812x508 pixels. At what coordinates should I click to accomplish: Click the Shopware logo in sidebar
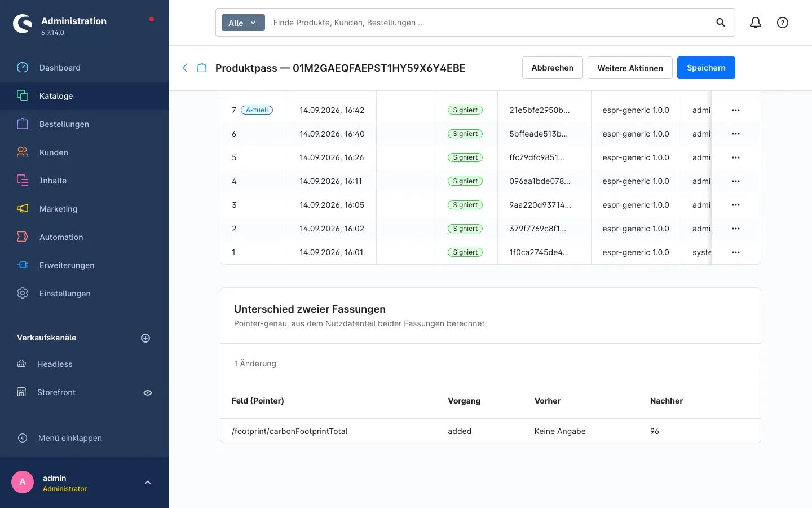pyautogui.click(x=23, y=24)
